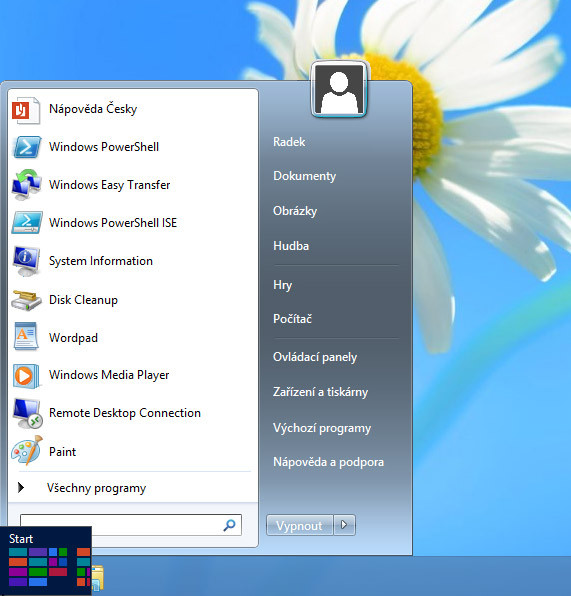Viewport: 571px width, 596px height.
Task: Open the File Explorer taskbar icon
Action: (x=97, y=578)
